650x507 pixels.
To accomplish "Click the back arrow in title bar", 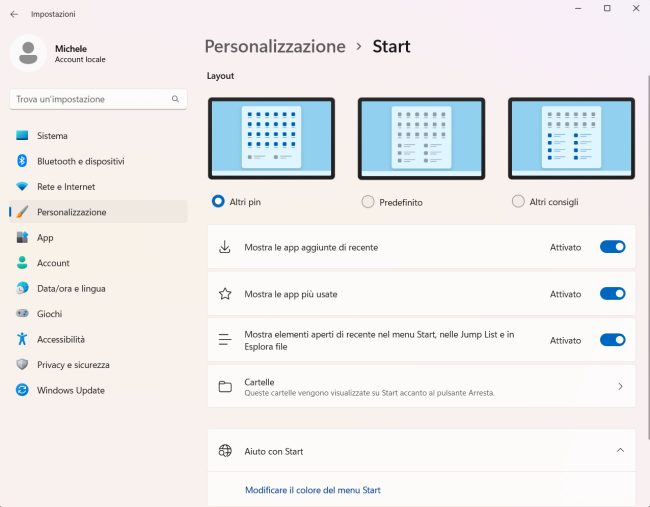I will tap(14, 14).
